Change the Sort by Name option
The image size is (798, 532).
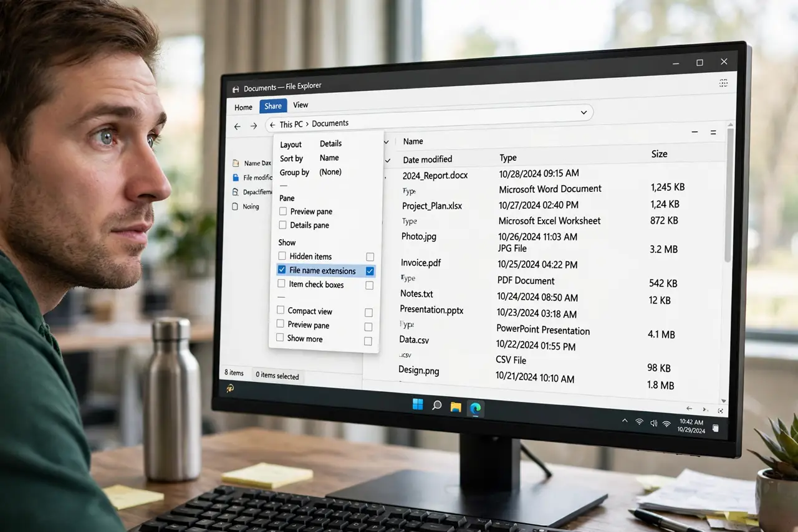tap(329, 158)
